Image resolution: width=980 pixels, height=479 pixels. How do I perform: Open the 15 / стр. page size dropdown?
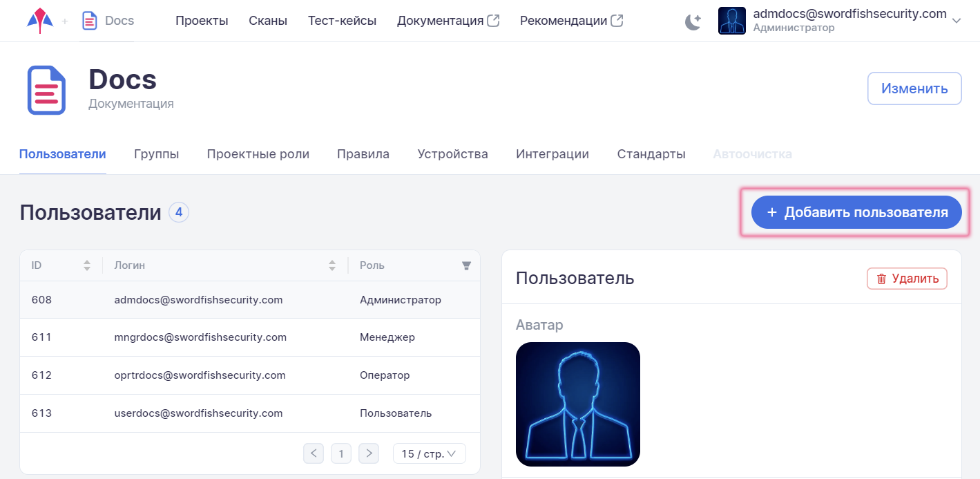(429, 453)
